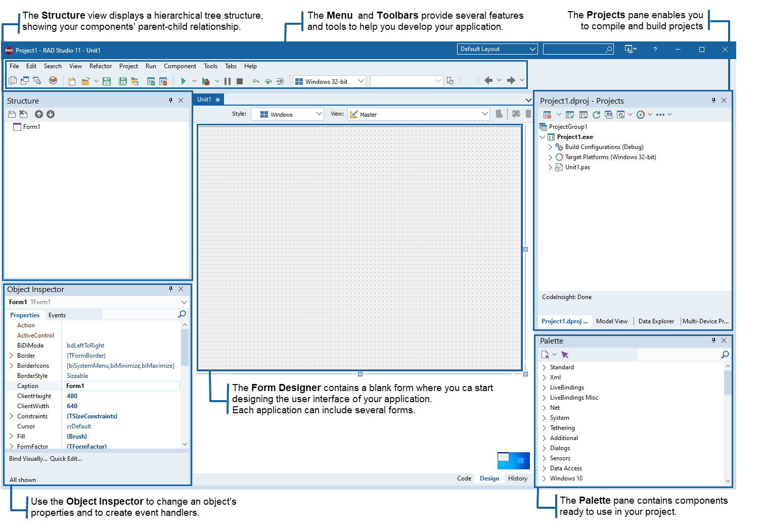Viewport: 763px width, 532px height.
Task: Click the Open folder icon in toolbar
Action: point(85,81)
